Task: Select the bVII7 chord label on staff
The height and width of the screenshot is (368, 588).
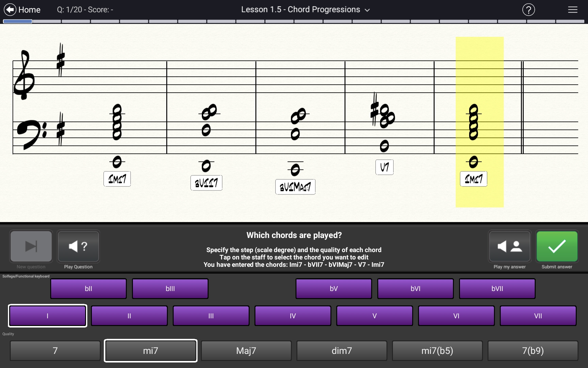Action: [x=206, y=183]
